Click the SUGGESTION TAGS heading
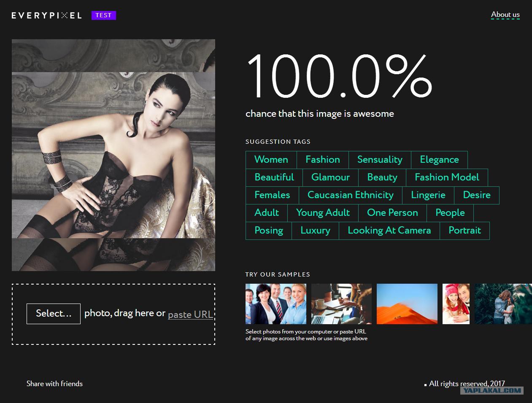The height and width of the screenshot is (403, 532). pos(278,142)
